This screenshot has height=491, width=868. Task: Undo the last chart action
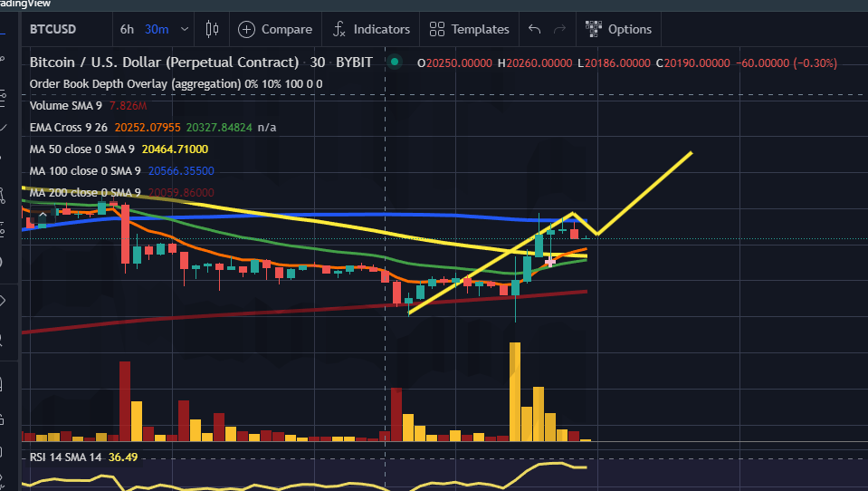tap(534, 29)
